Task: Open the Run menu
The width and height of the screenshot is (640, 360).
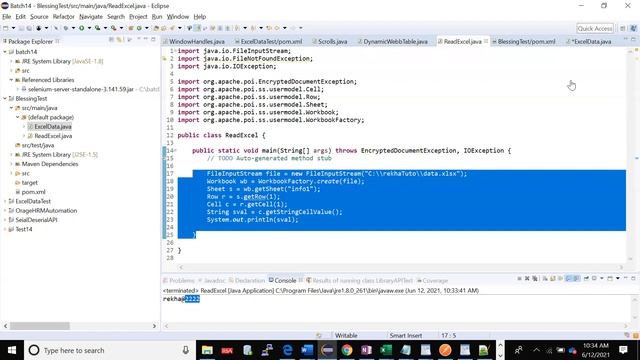Action: pos(157,17)
